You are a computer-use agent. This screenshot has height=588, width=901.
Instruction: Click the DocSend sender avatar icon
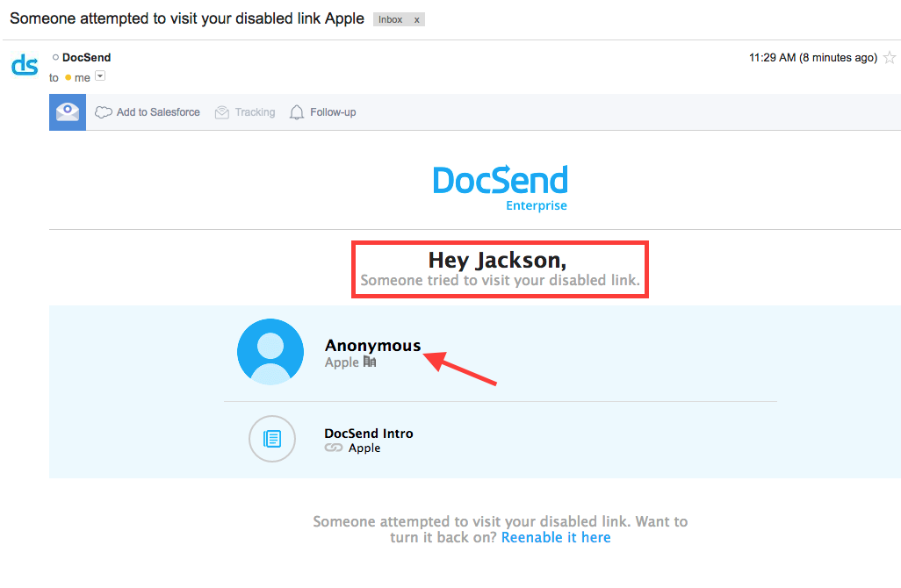coord(25,65)
